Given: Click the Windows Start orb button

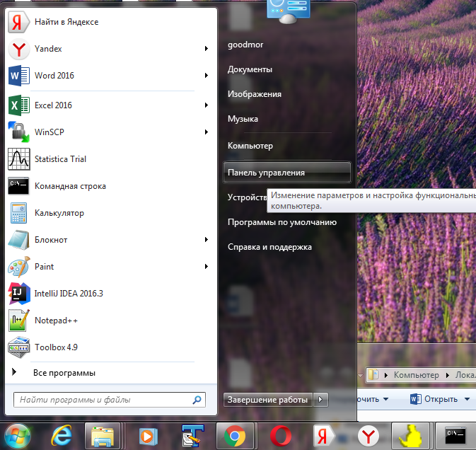Looking at the screenshot, I should tap(17, 435).
